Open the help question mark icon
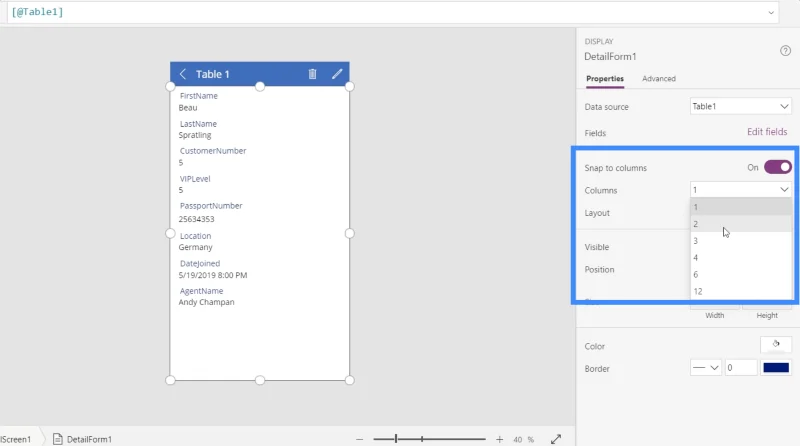The height and width of the screenshot is (446, 800). click(x=785, y=51)
